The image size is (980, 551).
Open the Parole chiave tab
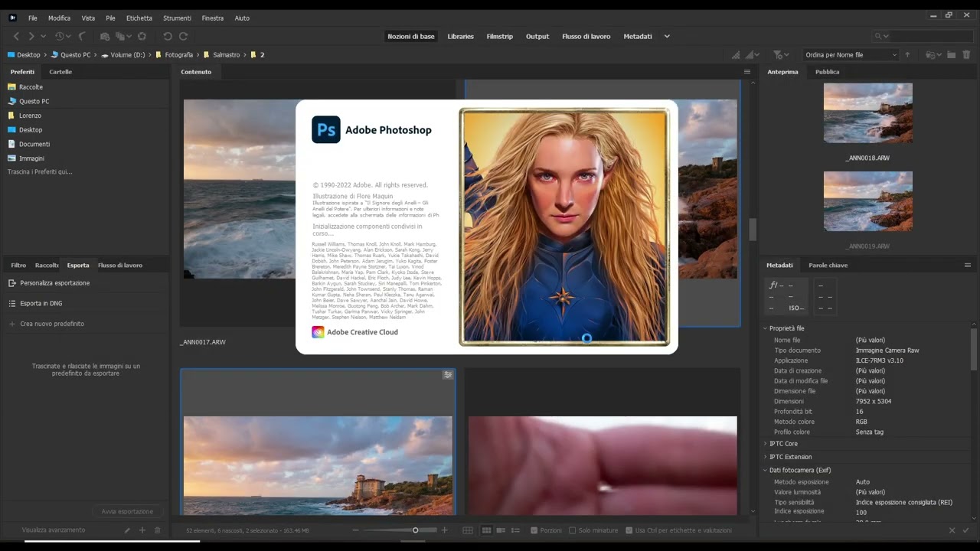(x=828, y=265)
